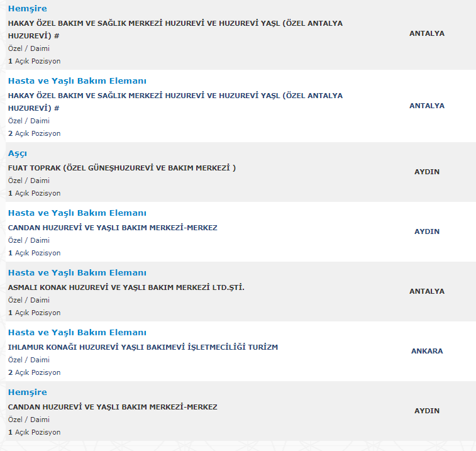Open IHLAMUR KONAĞI's Hasta ve Yaşlı Bakım Elemanı link

(77, 333)
